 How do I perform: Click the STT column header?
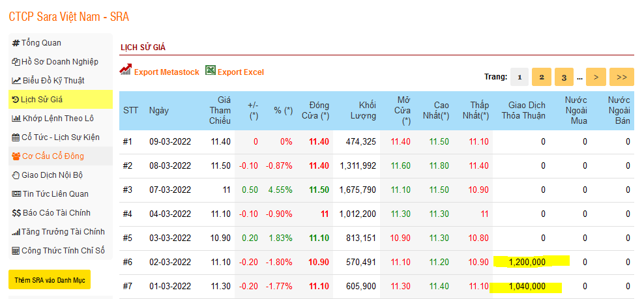click(130, 111)
